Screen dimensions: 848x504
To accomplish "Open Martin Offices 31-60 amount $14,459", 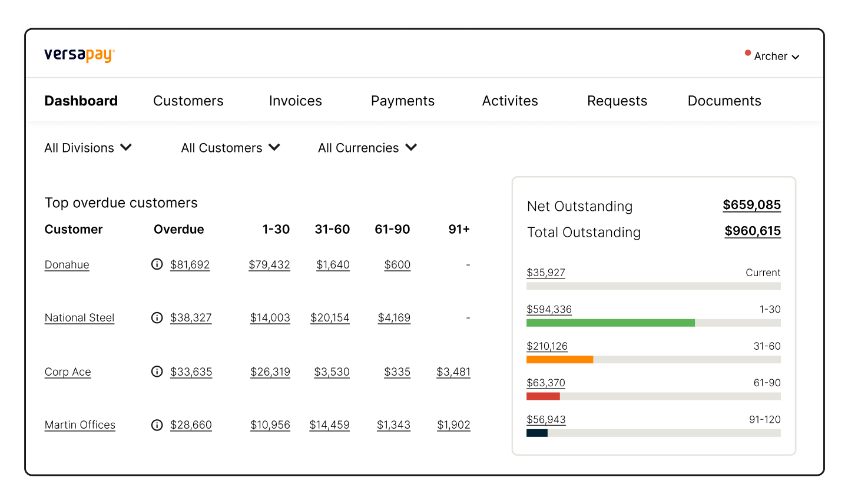I will (x=330, y=425).
